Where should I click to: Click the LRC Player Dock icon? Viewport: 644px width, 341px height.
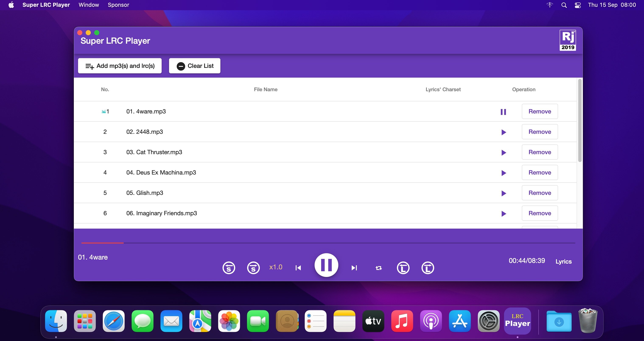pos(518,321)
